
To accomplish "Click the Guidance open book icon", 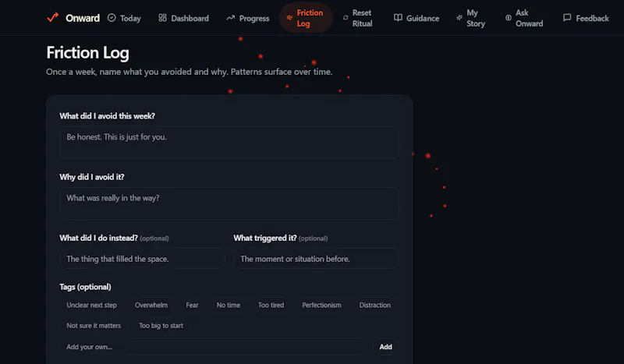I will click(x=398, y=18).
